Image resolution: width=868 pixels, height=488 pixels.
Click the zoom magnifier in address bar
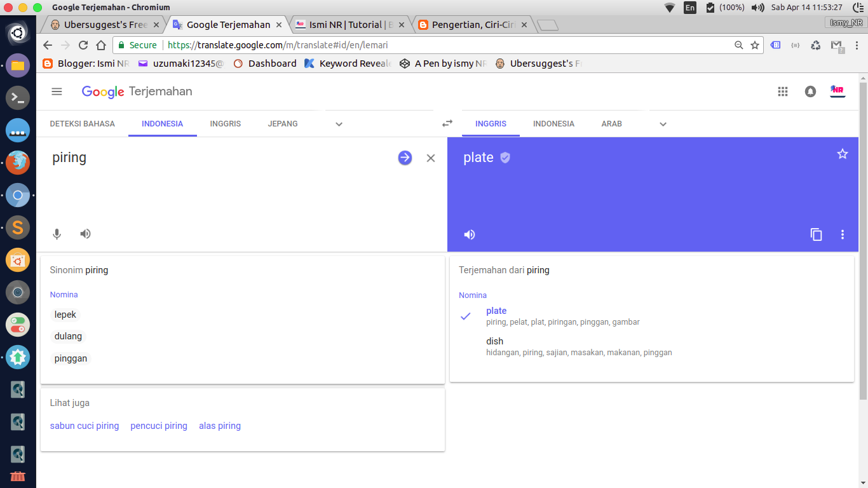(738, 45)
